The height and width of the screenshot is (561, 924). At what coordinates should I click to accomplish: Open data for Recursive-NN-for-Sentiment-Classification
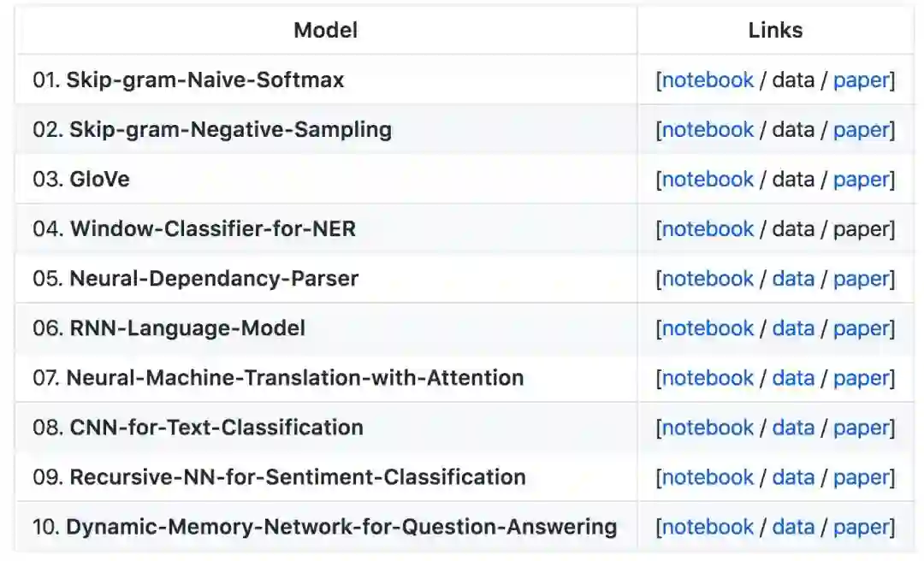point(792,477)
